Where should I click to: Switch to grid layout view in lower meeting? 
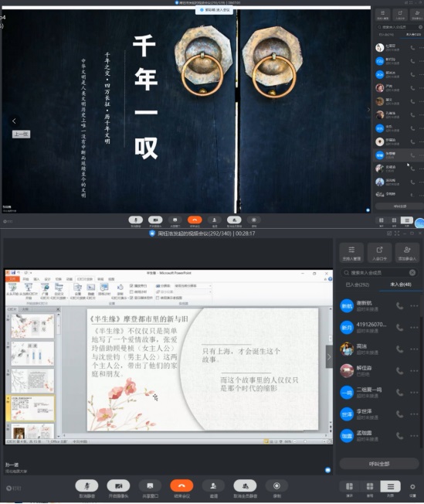coord(370,486)
